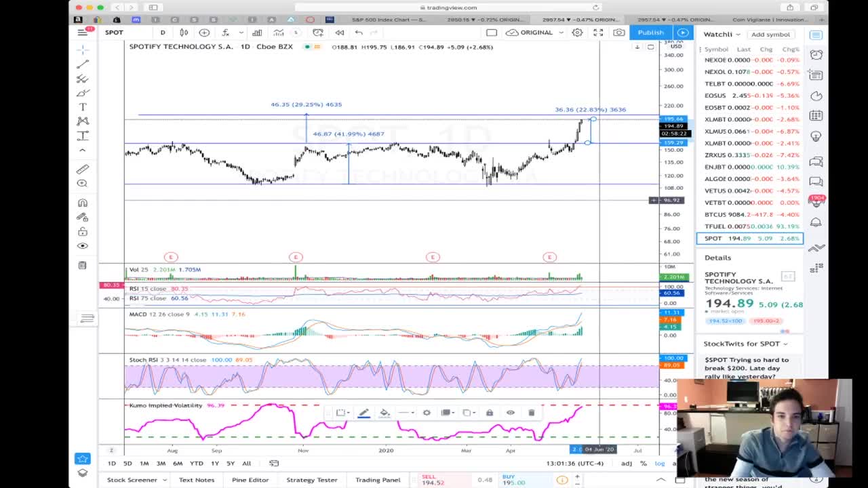Screen dimensions: 868x488
Task: Open the pitchfork drawing tools
Action: 83,79
